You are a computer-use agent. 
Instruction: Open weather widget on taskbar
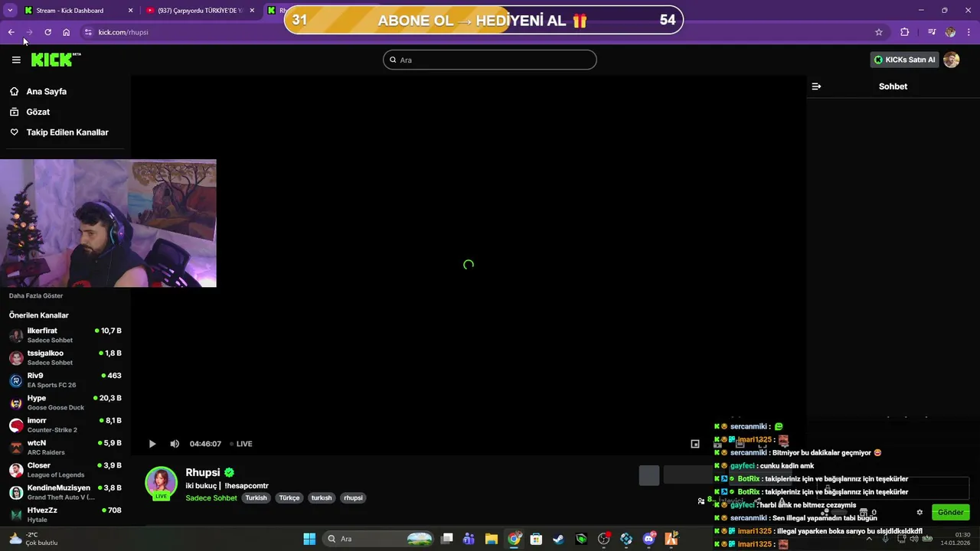tap(34, 539)
